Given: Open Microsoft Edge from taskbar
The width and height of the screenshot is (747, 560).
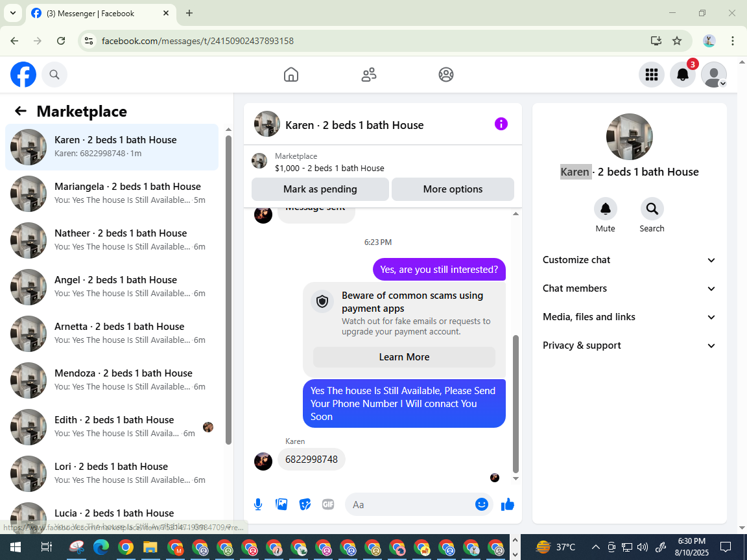Looking at the screenshot, I should pos(101,547).
